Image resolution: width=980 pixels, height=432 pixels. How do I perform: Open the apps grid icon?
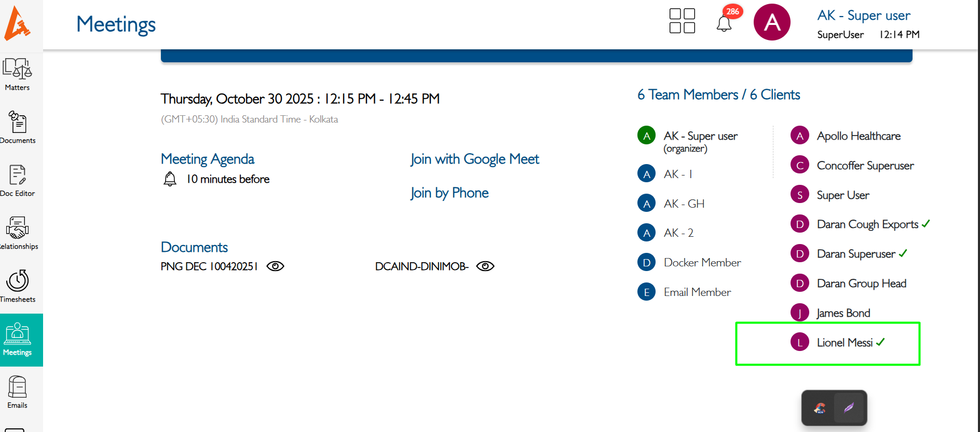point(682,21)
